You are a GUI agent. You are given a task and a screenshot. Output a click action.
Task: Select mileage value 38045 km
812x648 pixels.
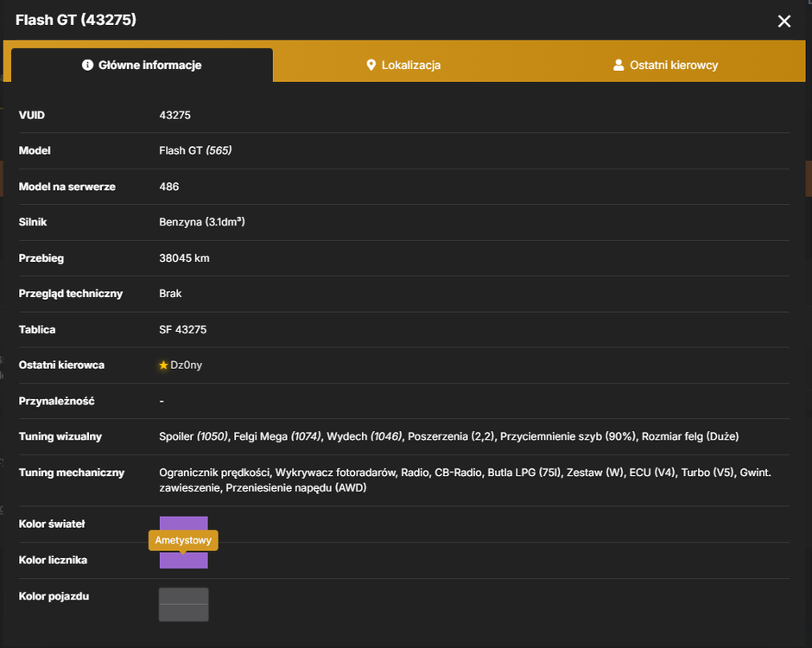(x=184, y=258)
